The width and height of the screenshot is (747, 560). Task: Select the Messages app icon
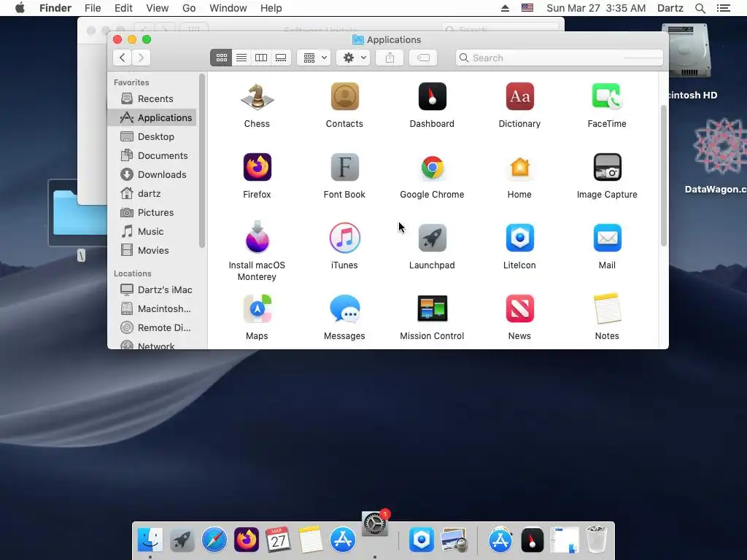click(344, 308)
